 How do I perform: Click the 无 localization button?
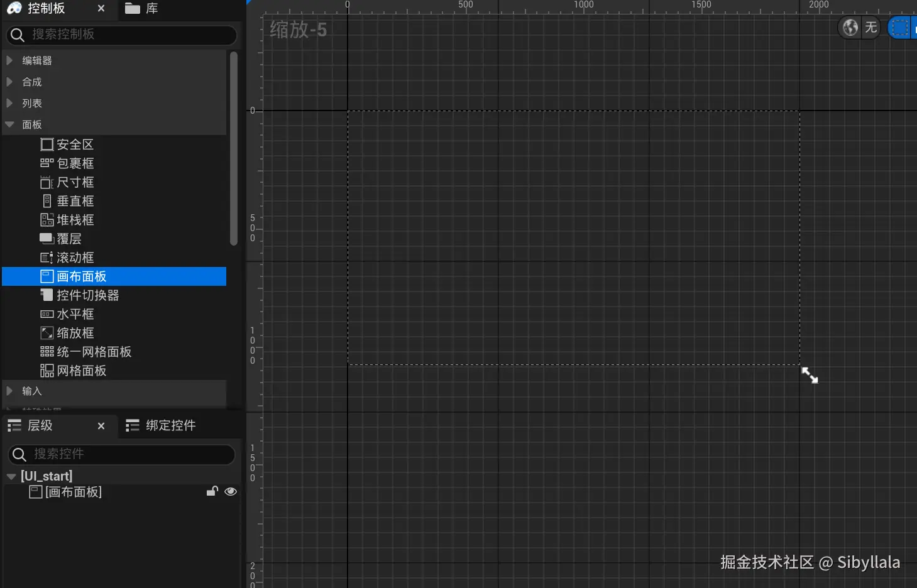click(x=870, y=28)
